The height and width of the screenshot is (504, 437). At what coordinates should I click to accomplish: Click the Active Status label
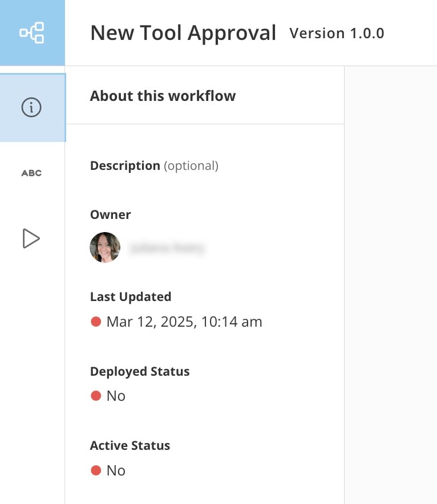pyautogui.click(x=130, y=445)
